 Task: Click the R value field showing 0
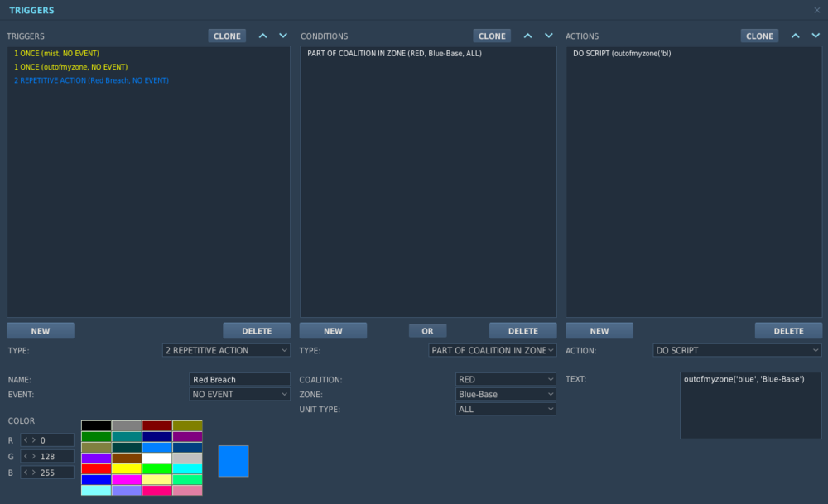click(x=47, y=440)
